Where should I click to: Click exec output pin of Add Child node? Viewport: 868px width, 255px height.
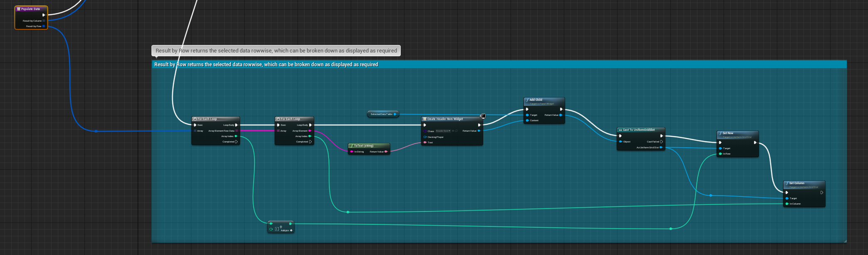tap(561, 109)
